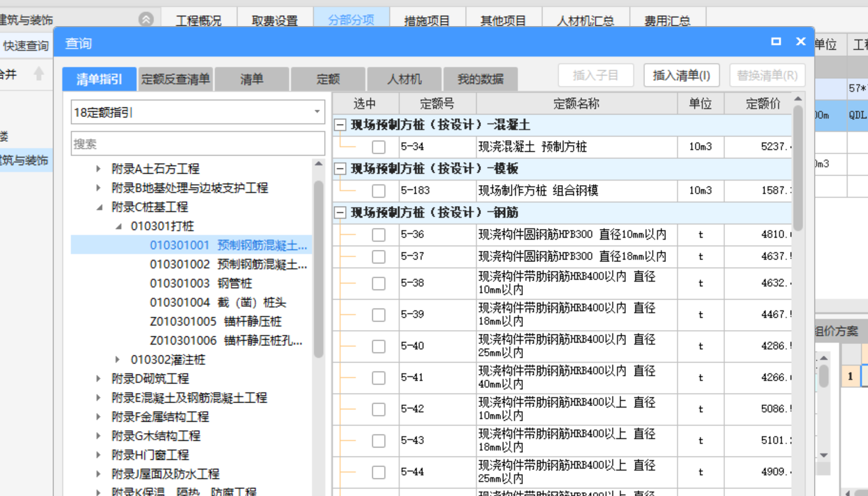Click the 替换清单(R) button
This screenshot has width=868, height=496.
point(768,76)
